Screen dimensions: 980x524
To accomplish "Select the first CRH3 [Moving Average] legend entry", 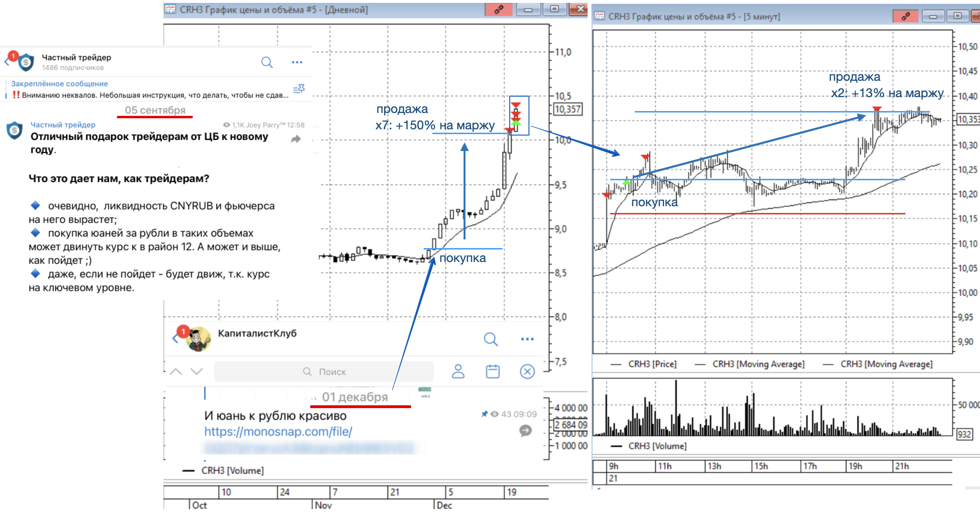I will [750, 364].
